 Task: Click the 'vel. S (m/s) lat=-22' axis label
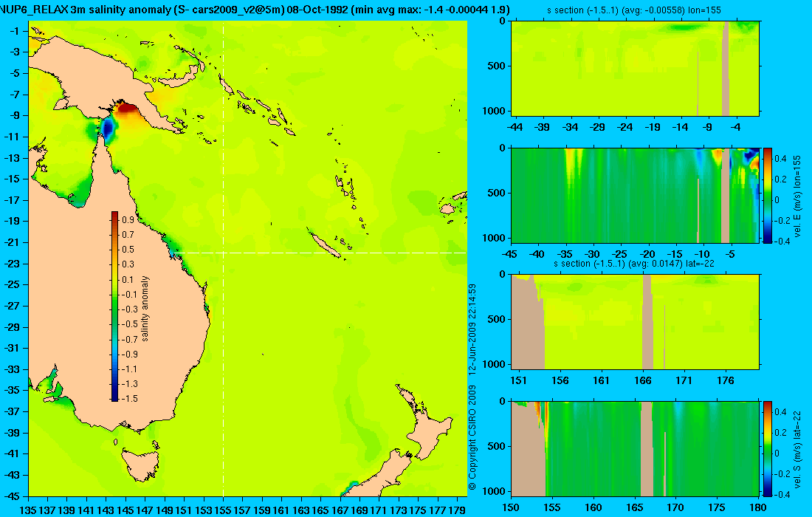(x=797, y=448)
